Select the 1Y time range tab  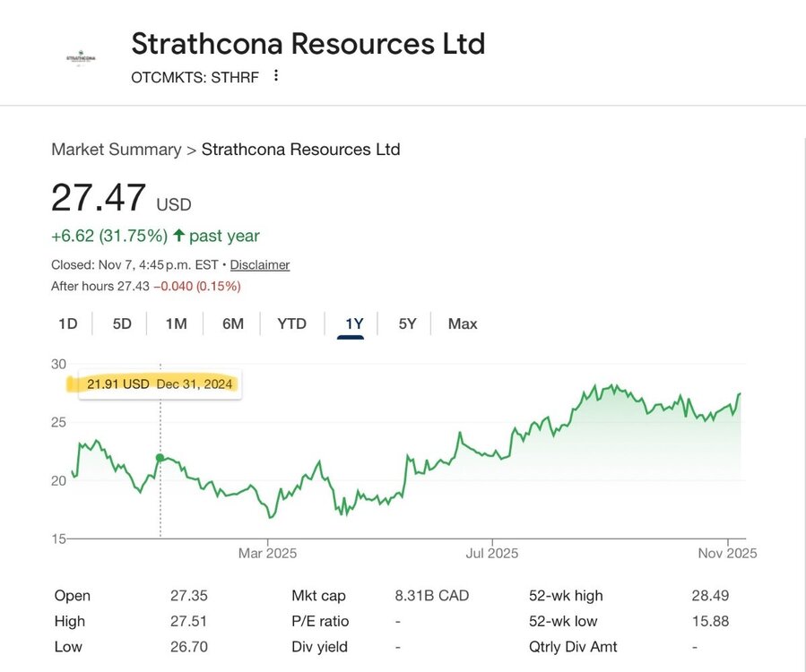coord(354,323)
